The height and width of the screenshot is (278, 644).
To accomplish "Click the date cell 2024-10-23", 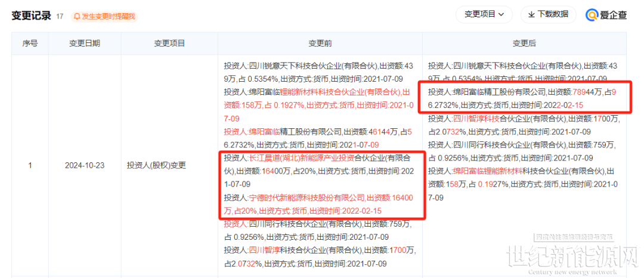I will pos(85,165).
